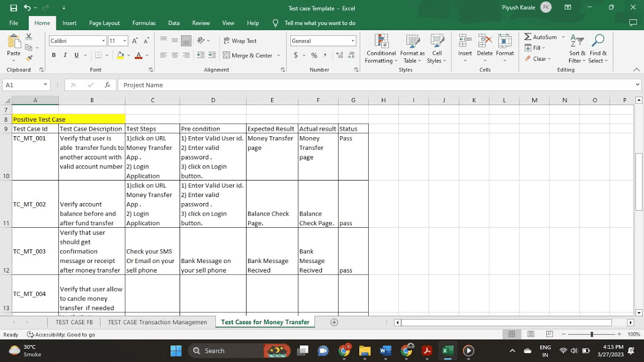This screenshot has width=644, height=362.
Task: Click the Cut scissors icon
Action: (29, 37)
